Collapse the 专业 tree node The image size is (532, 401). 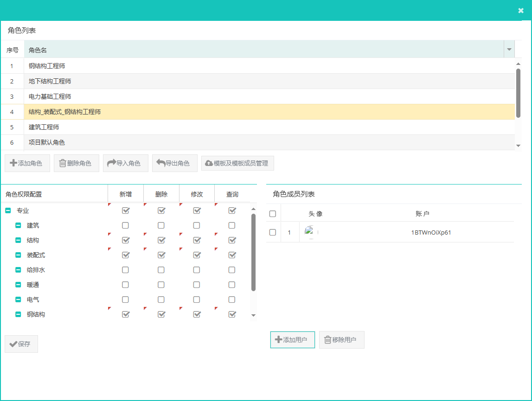click(x=8, y=210)
